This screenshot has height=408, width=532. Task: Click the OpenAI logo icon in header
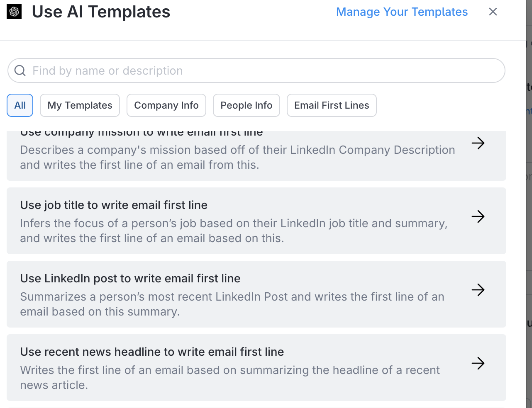point(14,12)
